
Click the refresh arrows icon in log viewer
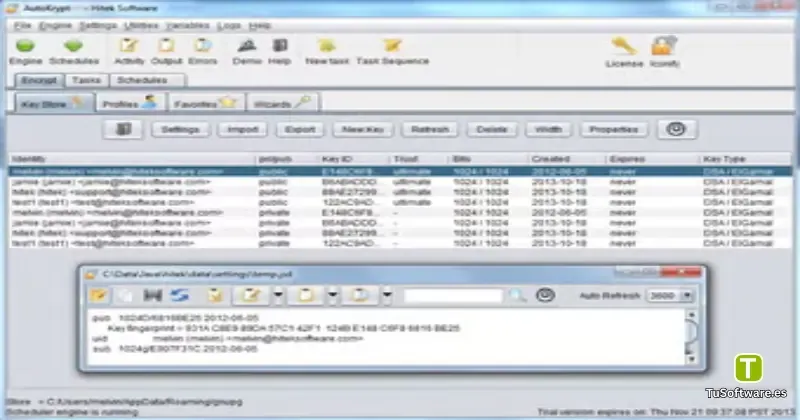click(x=180, y=295)
